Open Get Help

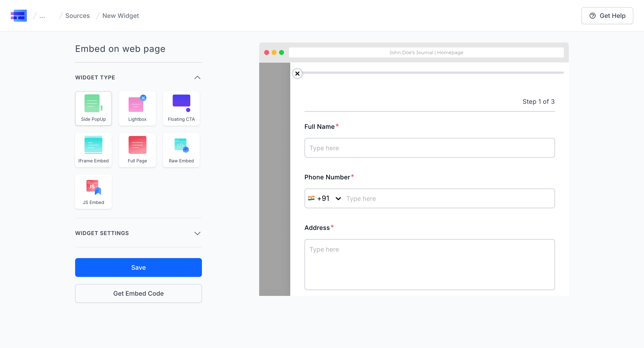coord(607,16)
